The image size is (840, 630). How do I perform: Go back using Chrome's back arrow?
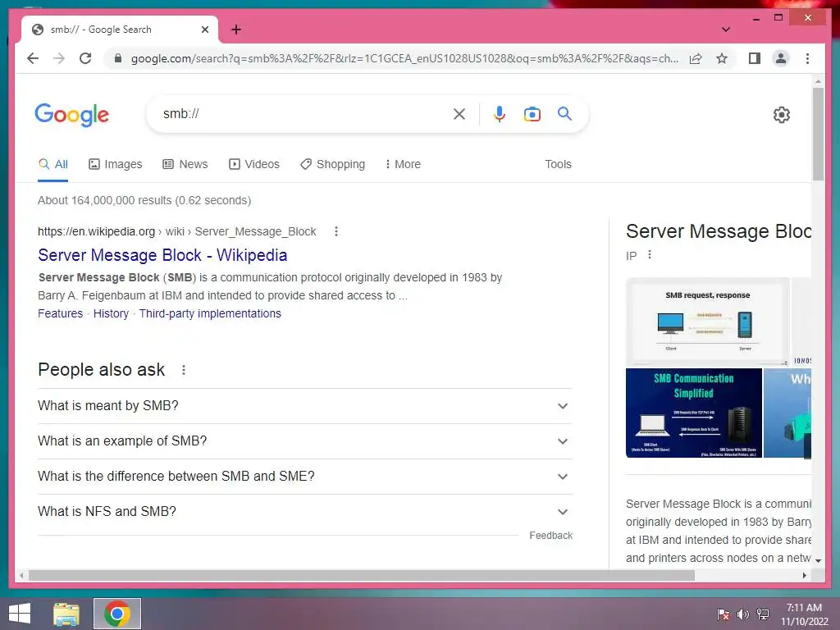click(x=33, y=58)
